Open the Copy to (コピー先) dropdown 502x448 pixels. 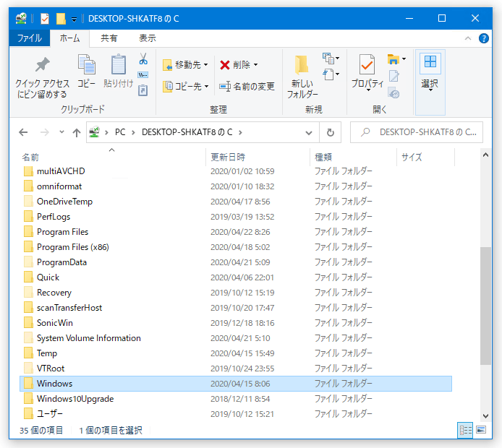pos(186,86)
